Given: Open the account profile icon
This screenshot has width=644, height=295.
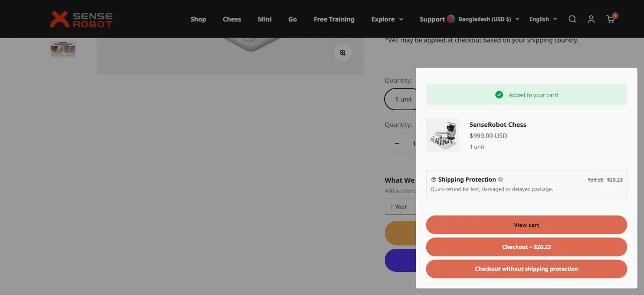Looking at the screenshot, I should pyautogui.click(x=591, y=19).
